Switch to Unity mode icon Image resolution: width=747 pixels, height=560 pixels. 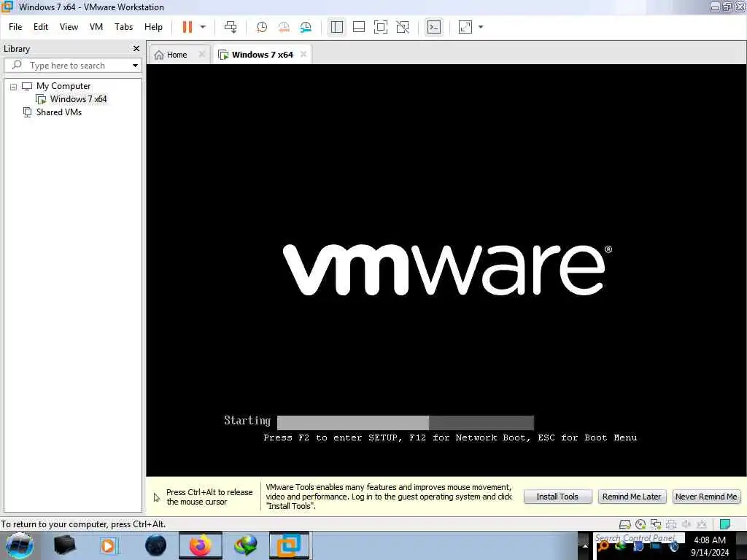click(403, 27)
